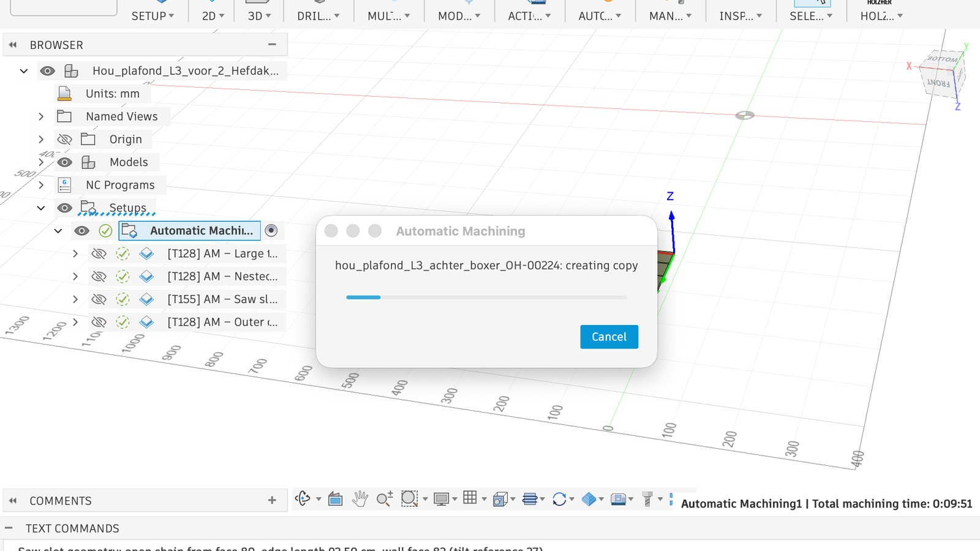
Task: Collapse the Text Commands panel
Action: 9,528
